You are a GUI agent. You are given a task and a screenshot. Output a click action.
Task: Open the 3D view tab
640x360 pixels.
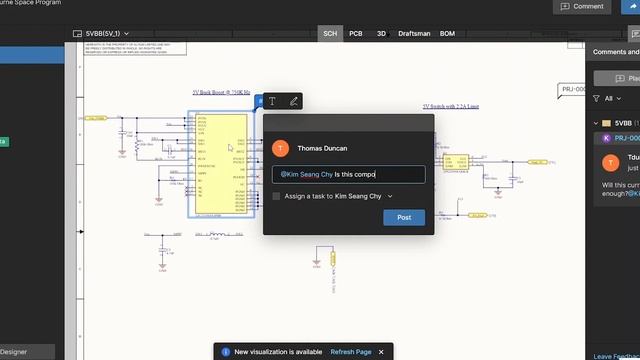coord(381,33)
